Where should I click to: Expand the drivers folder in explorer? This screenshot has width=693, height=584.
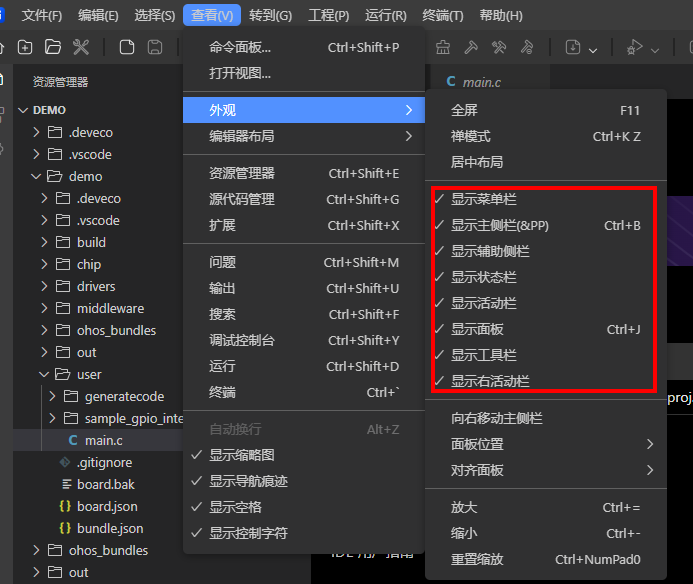tap(96, 286)
